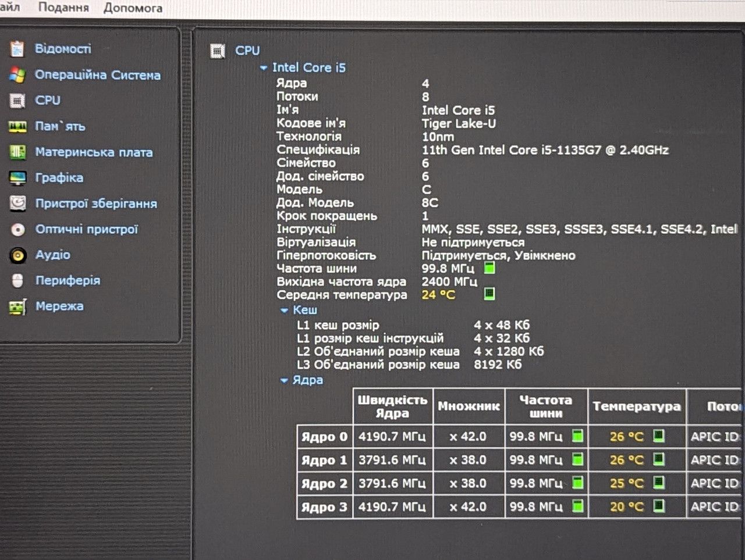Viewport: 745px width, 560px height.
Task: Open the Відомості summary icon in sidebar
Action: [17, 49]
